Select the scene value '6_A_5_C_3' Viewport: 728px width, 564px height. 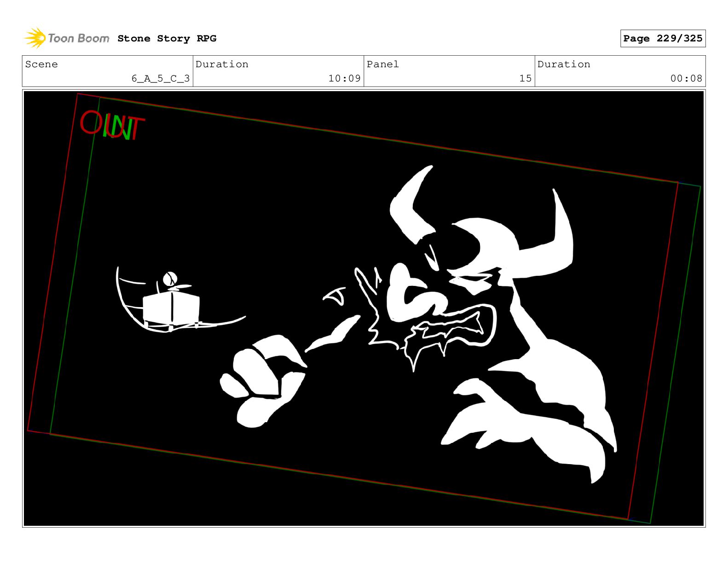161,78
